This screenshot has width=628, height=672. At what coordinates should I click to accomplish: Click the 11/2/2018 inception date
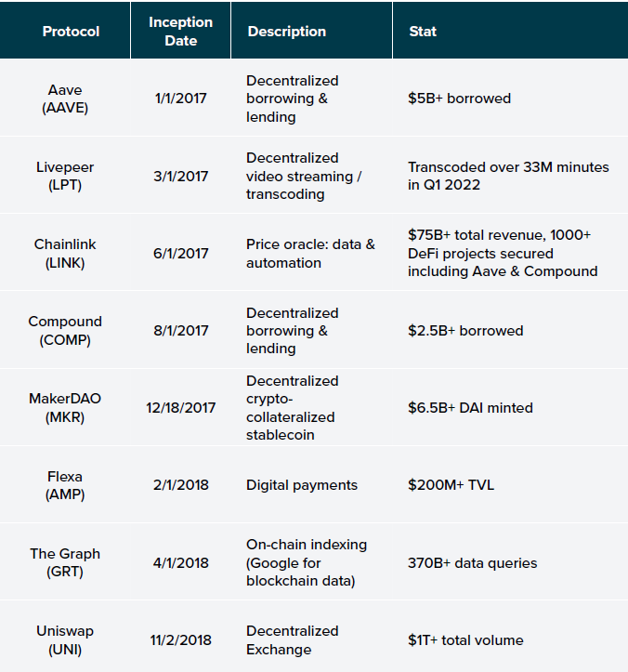point(181,640)
